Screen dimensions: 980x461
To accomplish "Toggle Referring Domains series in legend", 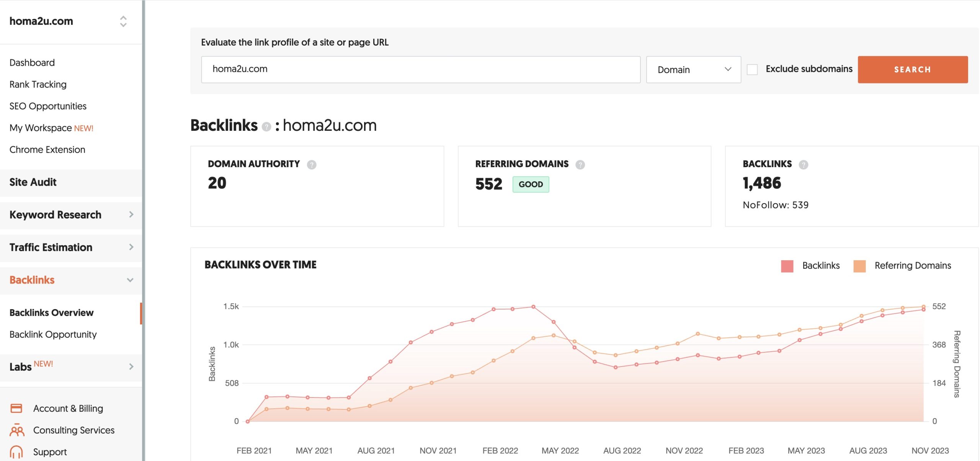I will [912, 266].
